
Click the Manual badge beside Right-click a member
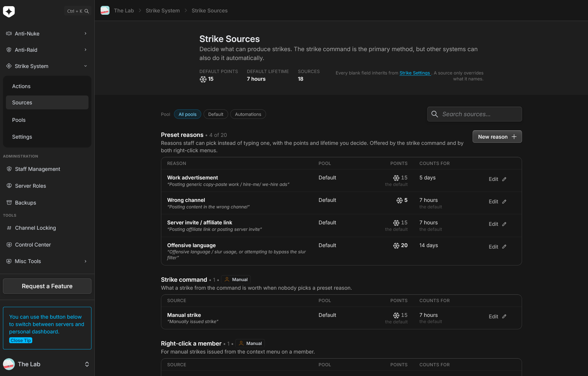pyautogui.click(x=250, y=343)
